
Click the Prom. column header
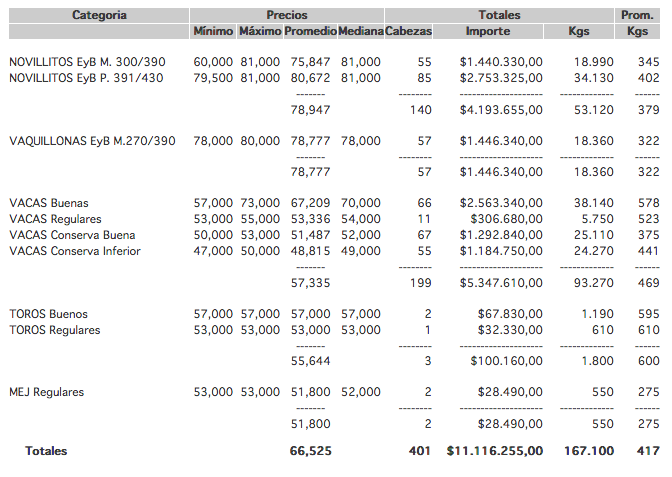[637, 15]
